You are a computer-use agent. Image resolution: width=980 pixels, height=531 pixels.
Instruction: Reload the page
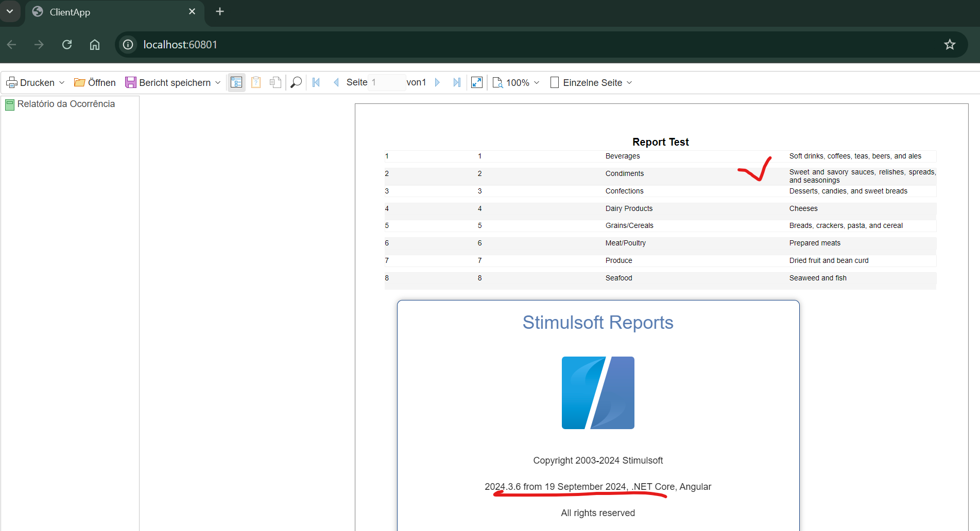pos(67,45)
